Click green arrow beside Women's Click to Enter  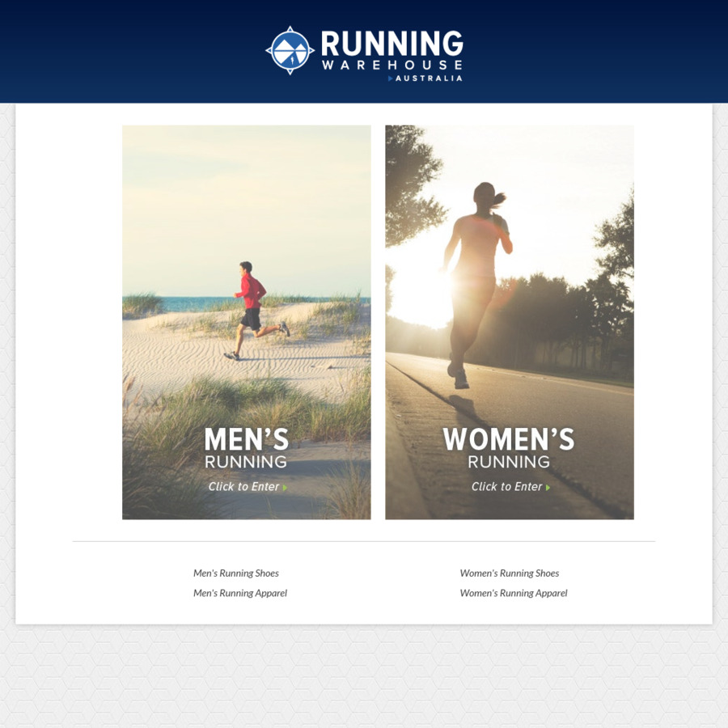(x=548, y=488)
